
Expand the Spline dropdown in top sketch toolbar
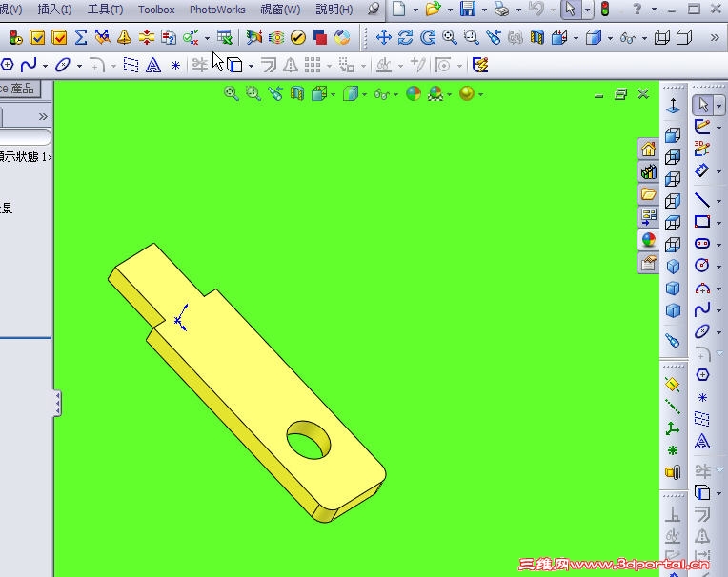coord(45,66)
